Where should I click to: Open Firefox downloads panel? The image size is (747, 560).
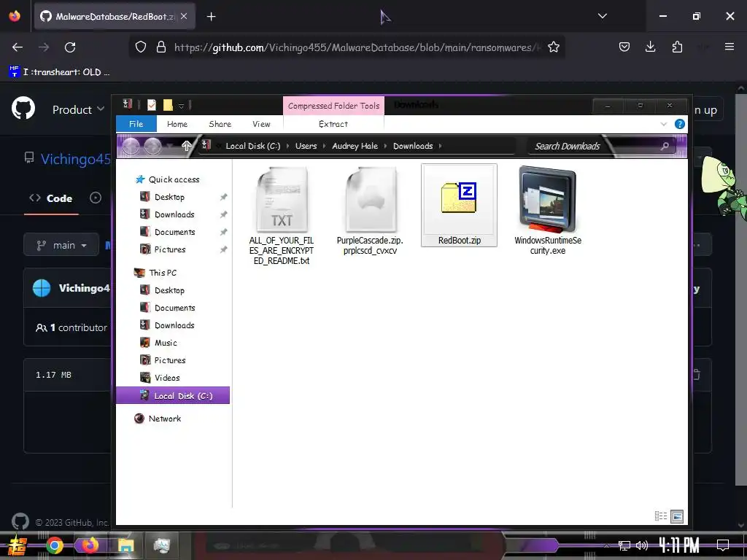pos(650,47)
